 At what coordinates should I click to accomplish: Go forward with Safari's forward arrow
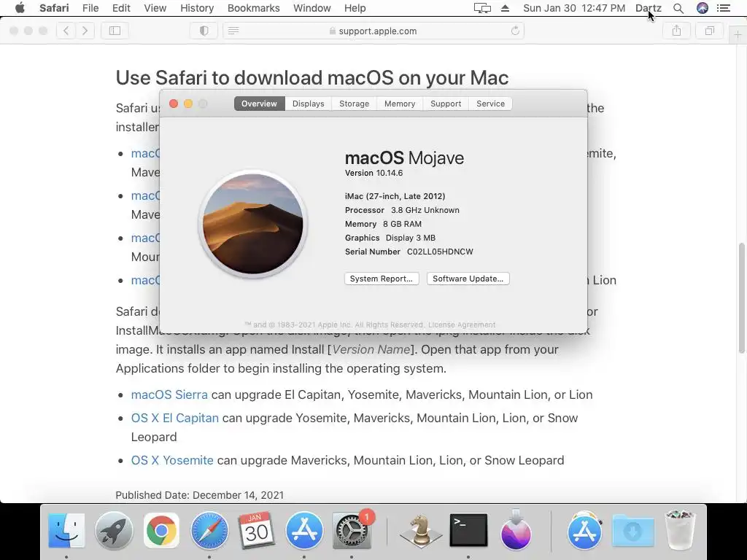(85, 31)
